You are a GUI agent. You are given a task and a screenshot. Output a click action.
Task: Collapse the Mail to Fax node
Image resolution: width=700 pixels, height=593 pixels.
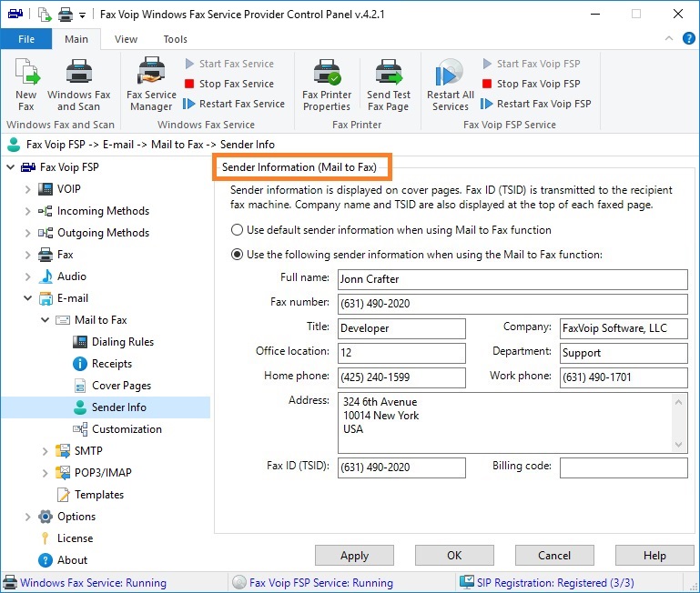[46, 320]
